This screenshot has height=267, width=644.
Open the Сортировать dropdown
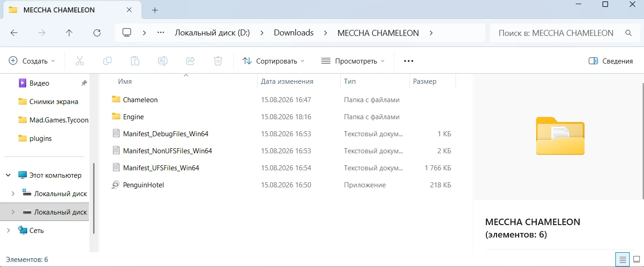coord(273,61)
